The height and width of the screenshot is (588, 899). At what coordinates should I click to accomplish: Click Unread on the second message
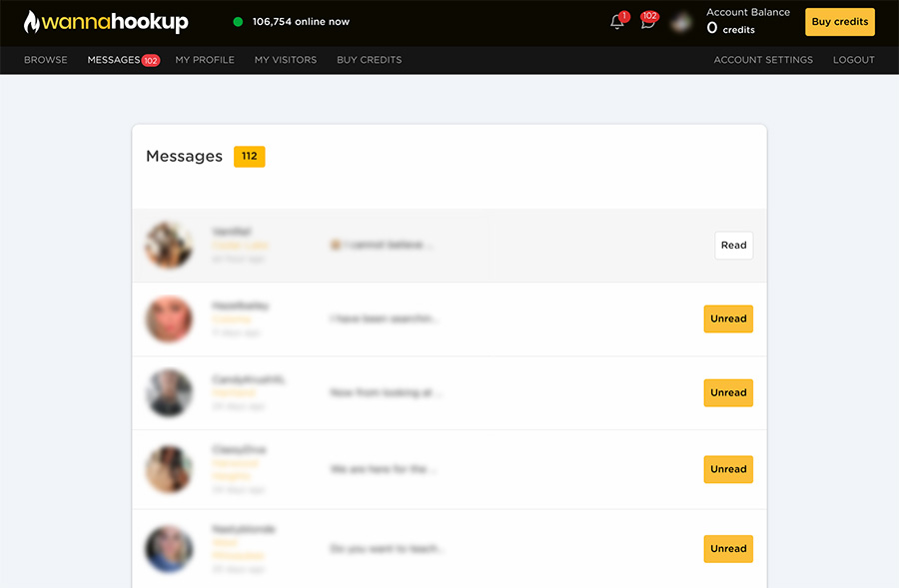click(727, 318)
